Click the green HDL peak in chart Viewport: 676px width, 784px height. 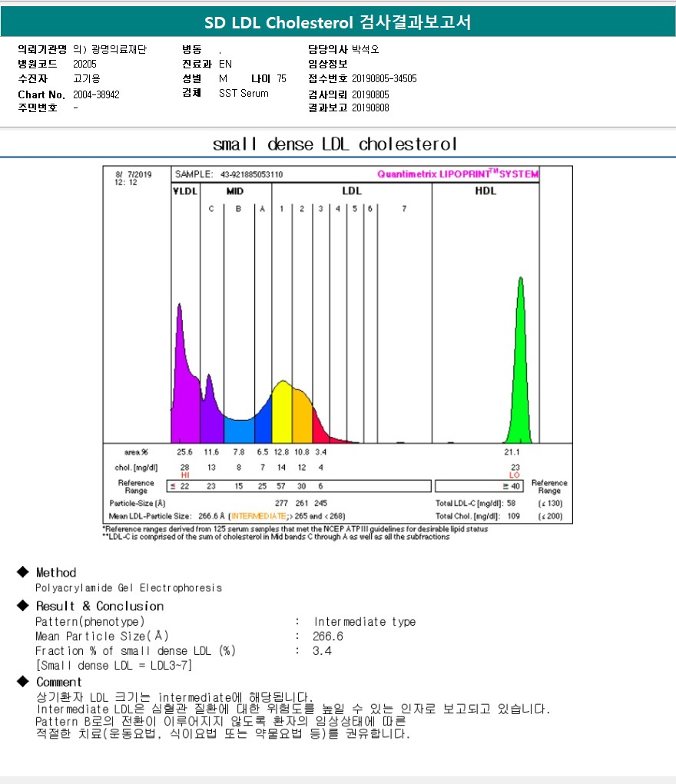pyautogui.click(x=520, y=380)
